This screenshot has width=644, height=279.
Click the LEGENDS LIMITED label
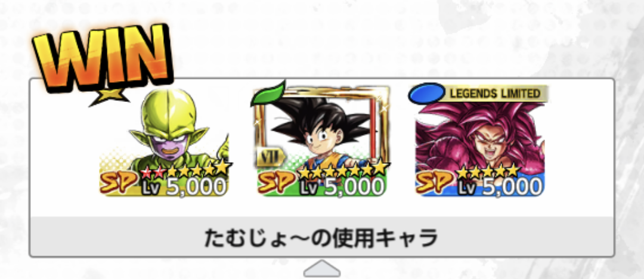(495, 93)
